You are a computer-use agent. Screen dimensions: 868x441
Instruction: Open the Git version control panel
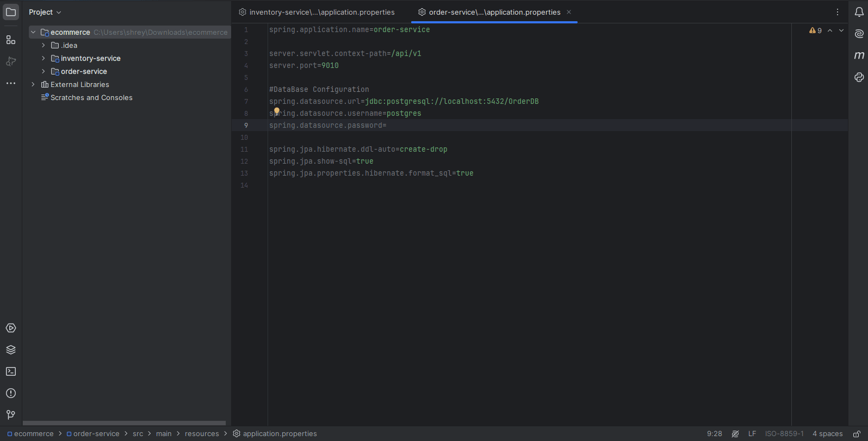point(11,415)
